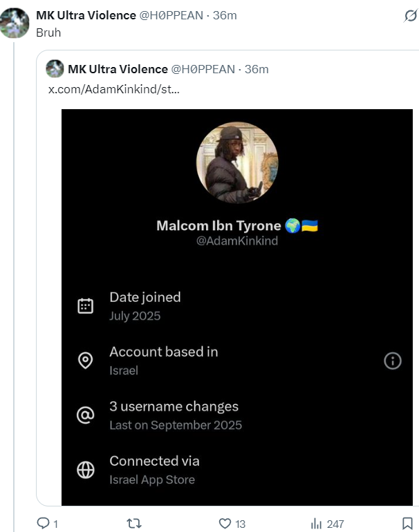Image resolution: width=419 pixels, height=532 pixels.
Task: Click the @ icon beside username changes
Action: (x=86, y=415)
